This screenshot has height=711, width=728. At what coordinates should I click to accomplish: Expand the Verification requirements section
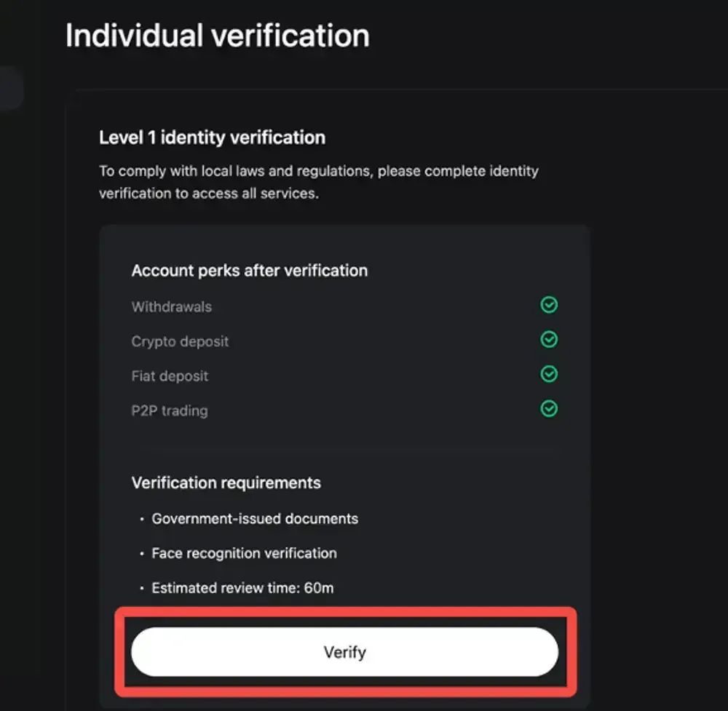coord(226,482)
